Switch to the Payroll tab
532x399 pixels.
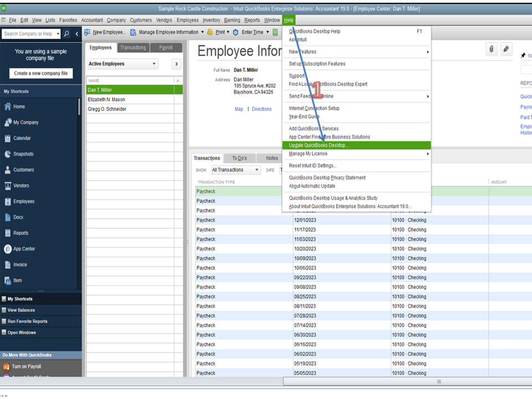coord(166,48)
